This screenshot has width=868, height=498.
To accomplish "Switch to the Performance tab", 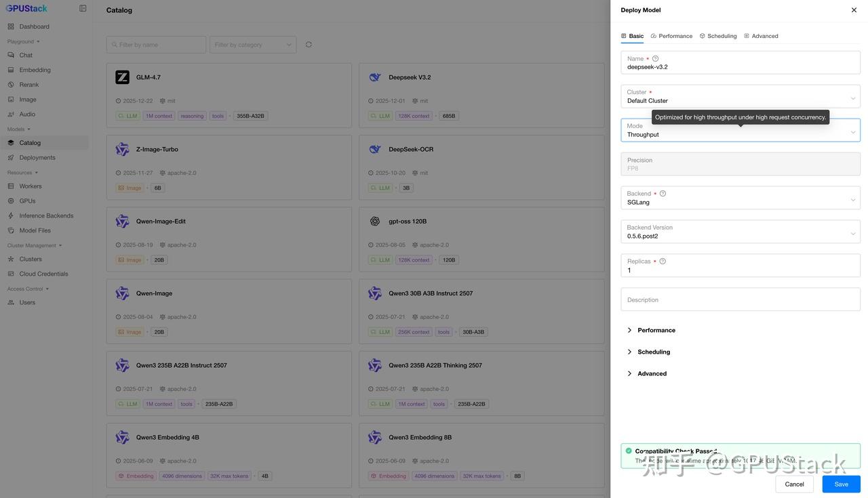I will coord(671,36).
